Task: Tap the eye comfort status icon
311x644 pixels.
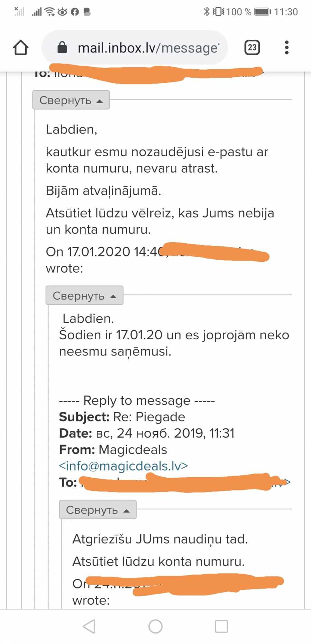Action: (x=63, y=12)
